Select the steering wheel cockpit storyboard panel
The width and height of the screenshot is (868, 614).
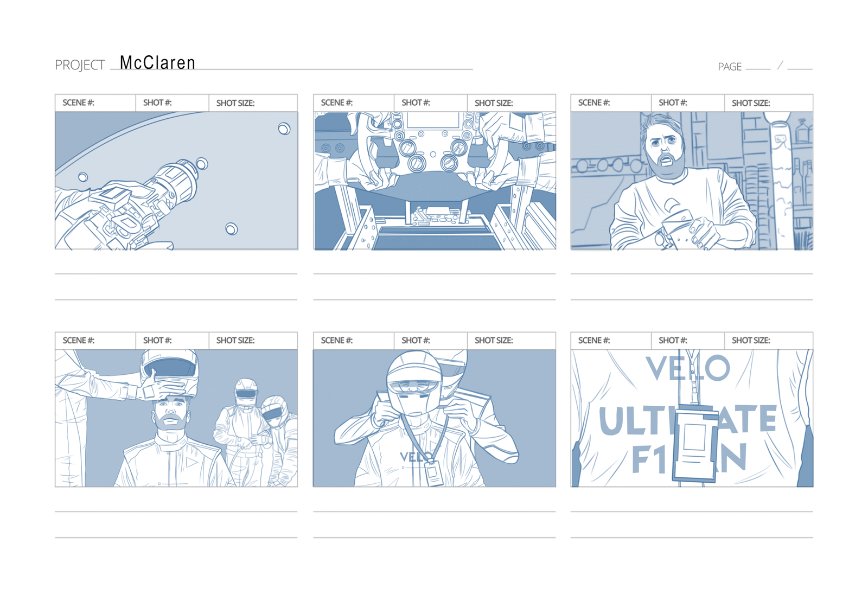(435, 181)
